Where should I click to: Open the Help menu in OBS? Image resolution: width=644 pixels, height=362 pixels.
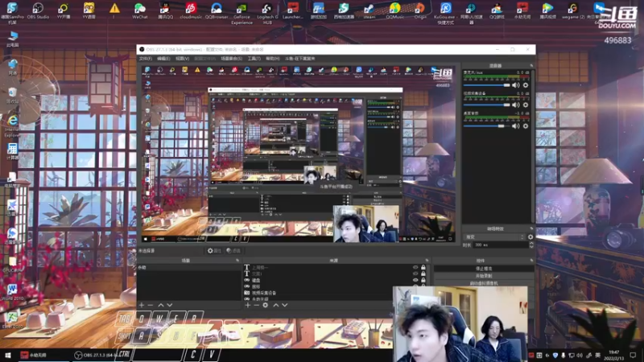(x=272, y=59)
